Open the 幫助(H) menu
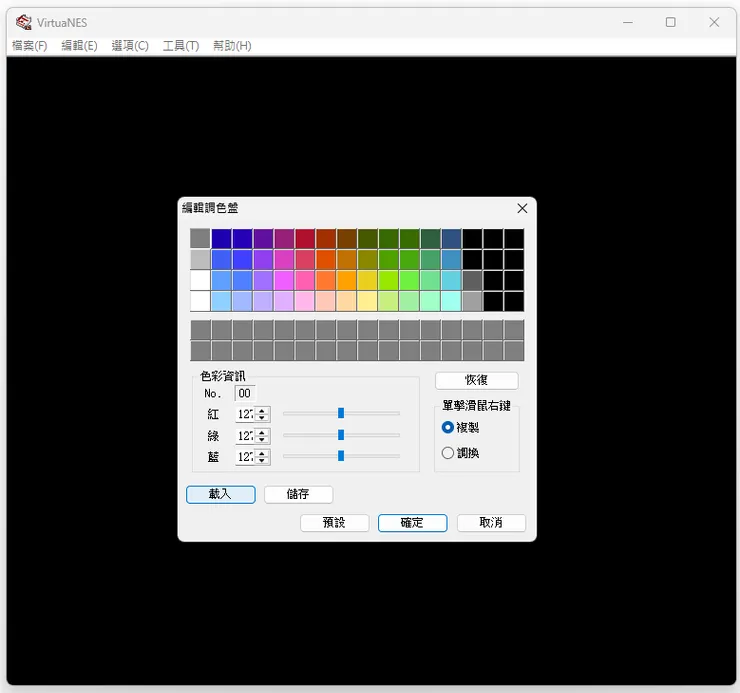 pos(232,46)
